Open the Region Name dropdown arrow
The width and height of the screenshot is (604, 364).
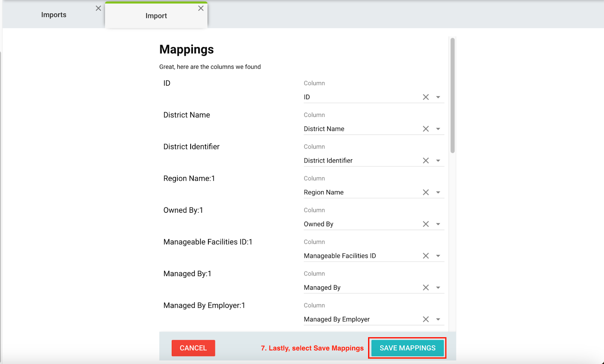(438, 192)
